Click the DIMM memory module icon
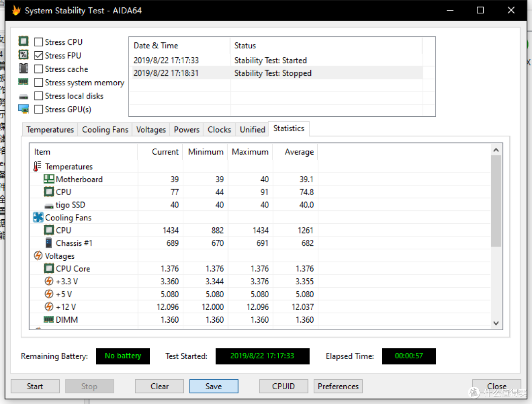Image resolution: width=532 pixels, height=404 pixels. (49, 319)
